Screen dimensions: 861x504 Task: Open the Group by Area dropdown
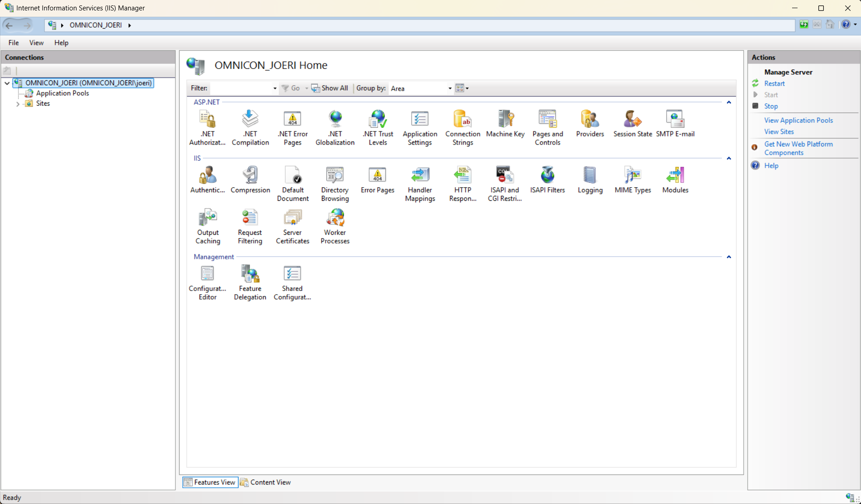(x=449, y=88)
